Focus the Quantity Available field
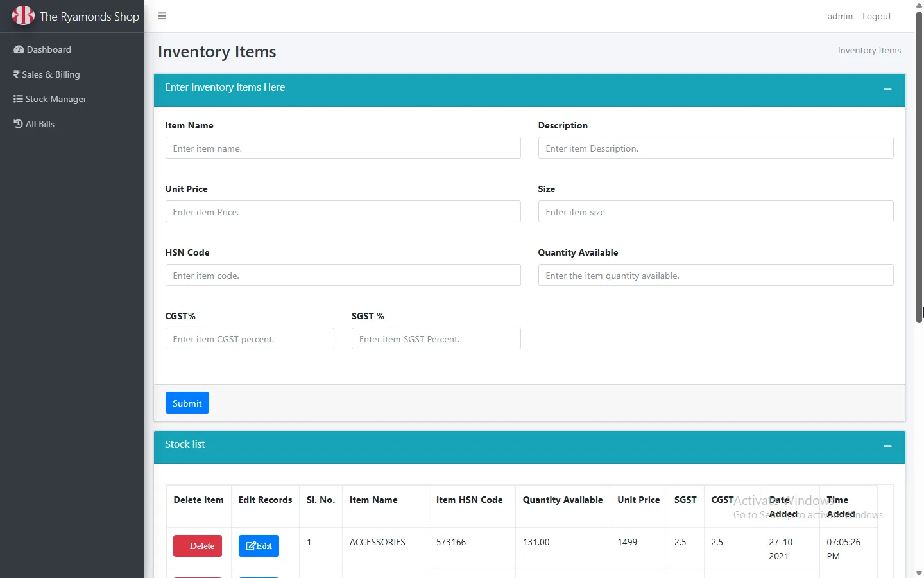Image resolution: width=924 pixels, height=578 pixels. point(715,275)
